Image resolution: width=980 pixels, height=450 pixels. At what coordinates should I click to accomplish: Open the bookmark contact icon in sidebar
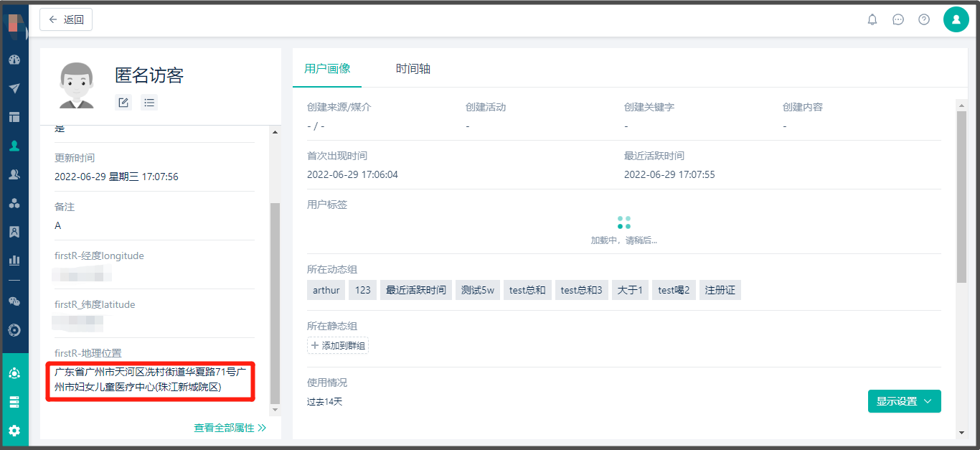(14, 232)
